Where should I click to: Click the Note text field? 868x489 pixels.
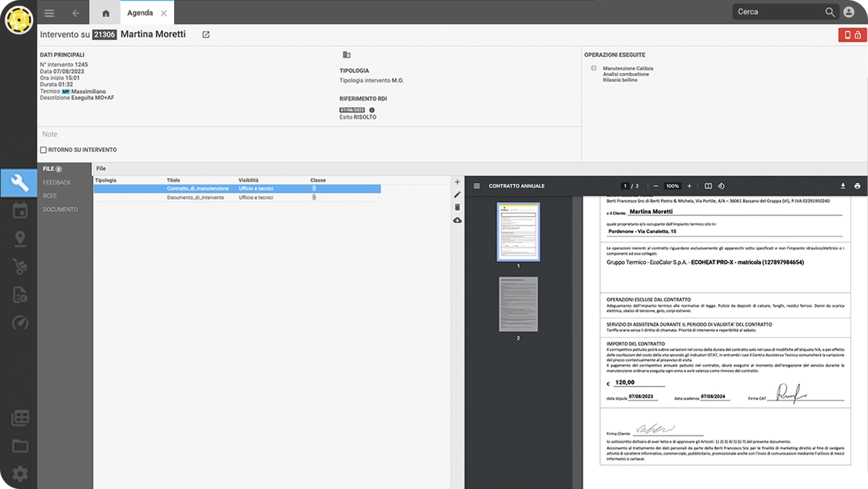[309, 134]
